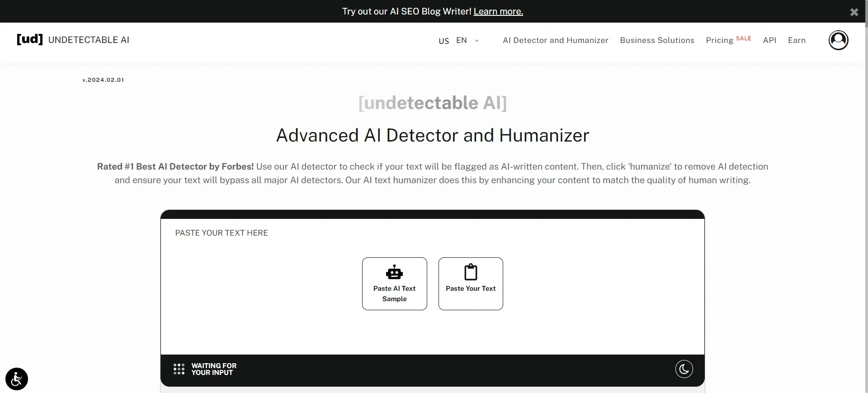The width and height of the screenshot is (868, 393).
Task: Click the [undetectable AI] title text
Action: pos(433,103)
